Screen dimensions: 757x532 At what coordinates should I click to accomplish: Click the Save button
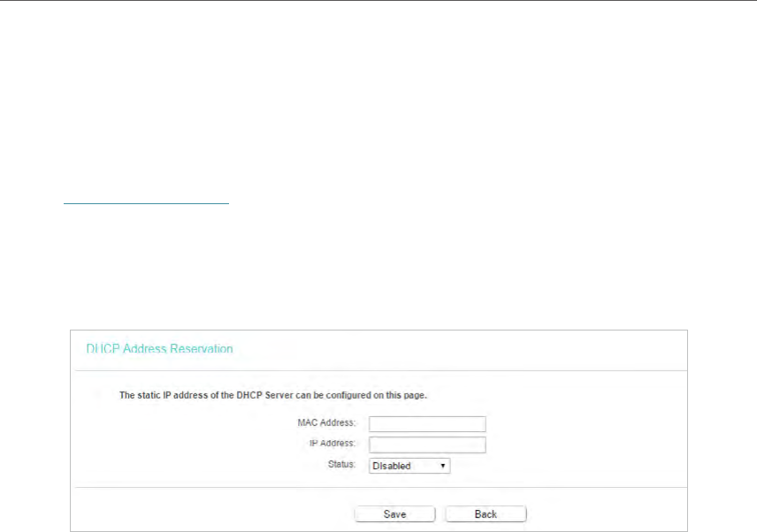395,514
